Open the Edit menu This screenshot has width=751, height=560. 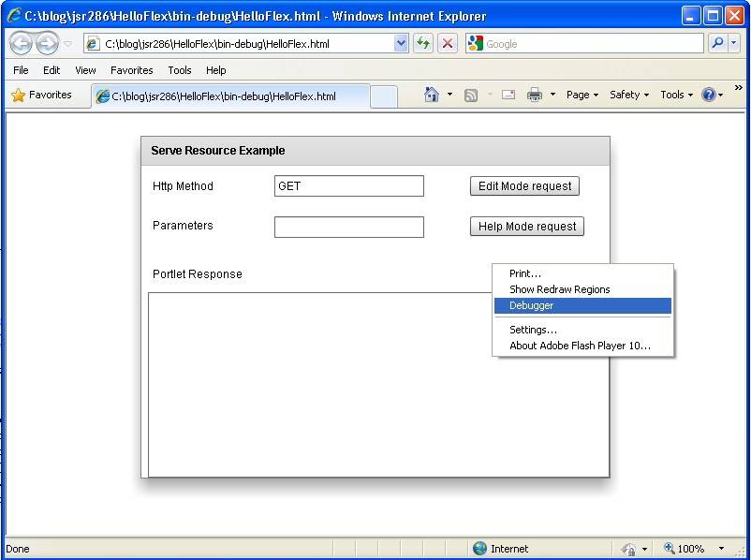(x=52, y=70)
